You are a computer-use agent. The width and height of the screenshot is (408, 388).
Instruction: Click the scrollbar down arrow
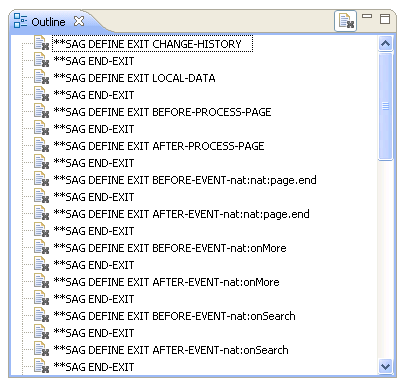coord(386,367)
